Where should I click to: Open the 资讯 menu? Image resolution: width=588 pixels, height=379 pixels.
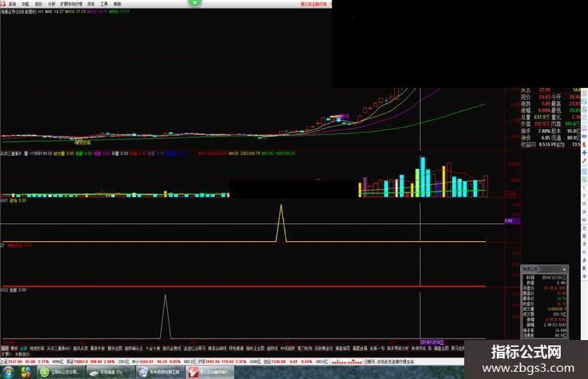[91, 4]
